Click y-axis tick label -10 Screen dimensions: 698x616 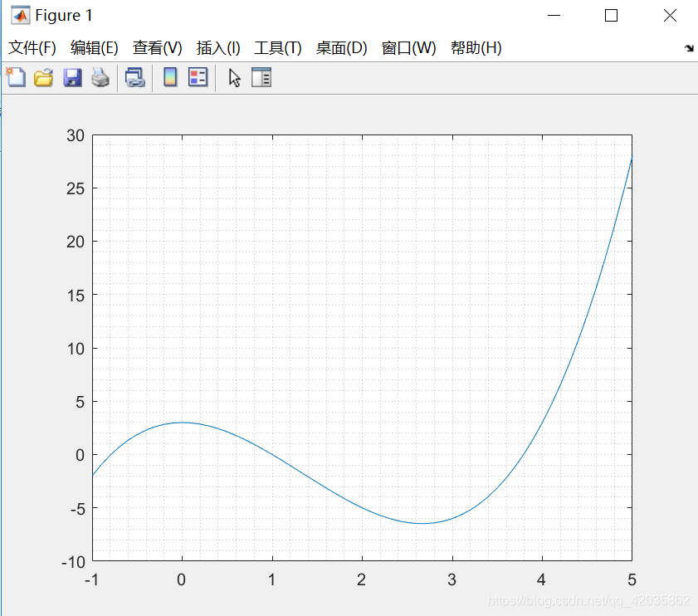pyautogui.click(x=73, y=562)
